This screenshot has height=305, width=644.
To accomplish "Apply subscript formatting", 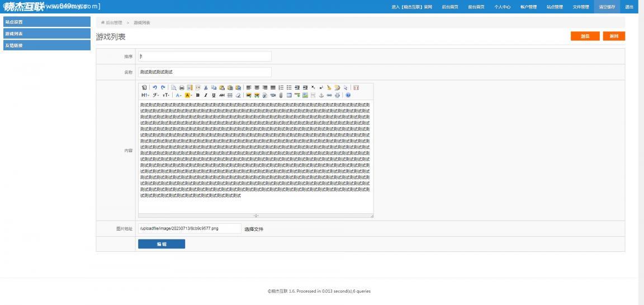I will coord(313,87).
